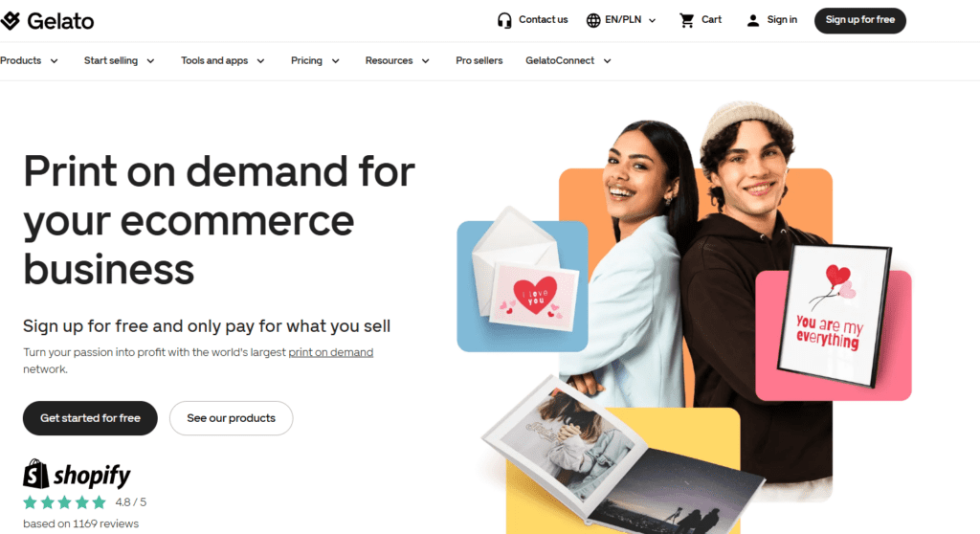Expand the Tools and apps menu
980x534 pixels.
coord(223,60)
